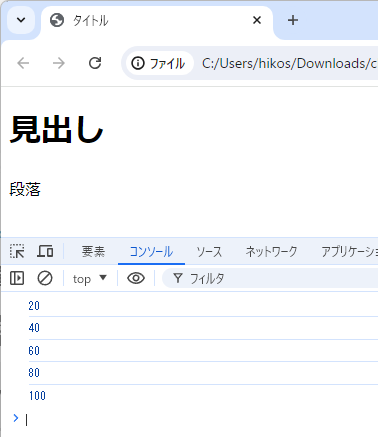378x437 pixels.
Task: Select the console output 100
Action: (x=37, y=396)
